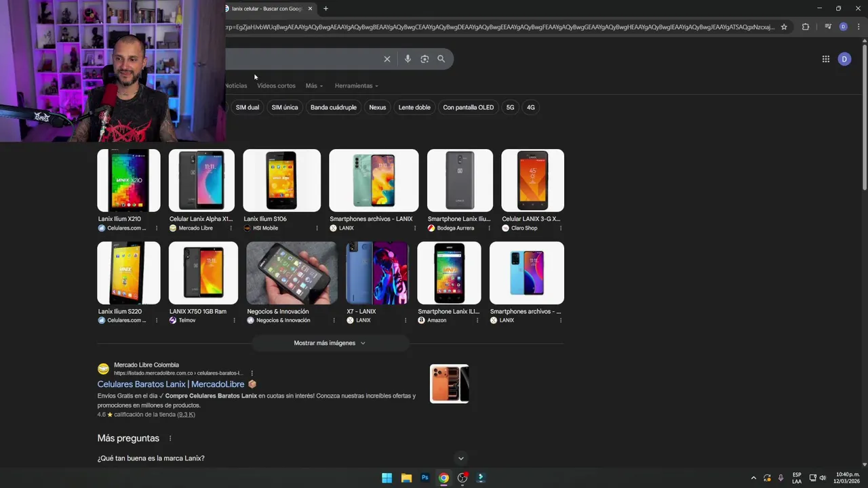Image resolution: width=868 pixels, height=488 pixels.
Task: Open orange phone thumbnail beside MercadoLibre result
Action: (450, 384)
